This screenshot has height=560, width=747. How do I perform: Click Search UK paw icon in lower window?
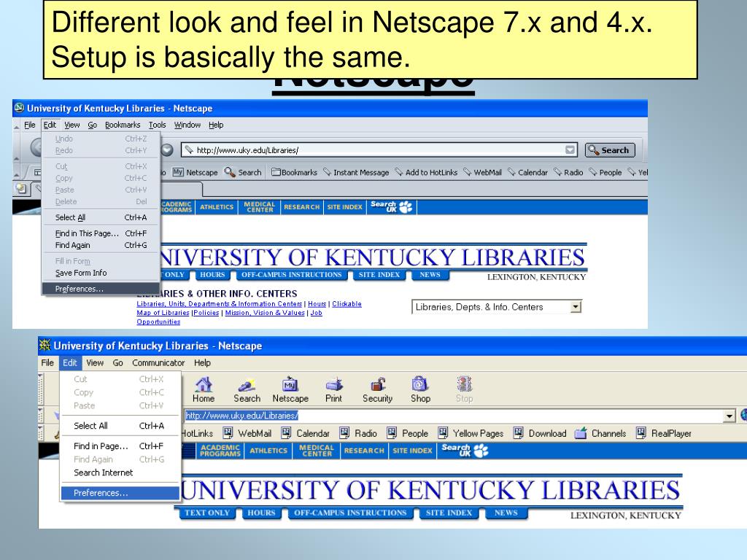coord(465,450)
